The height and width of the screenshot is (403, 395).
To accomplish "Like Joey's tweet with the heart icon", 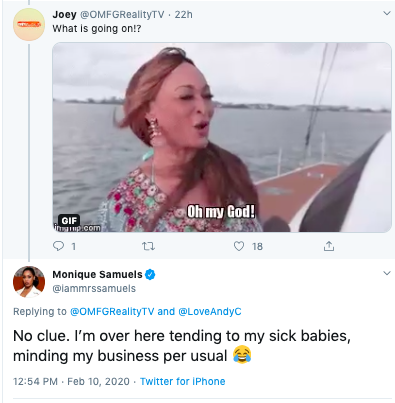I will click(x=239, y=246).
